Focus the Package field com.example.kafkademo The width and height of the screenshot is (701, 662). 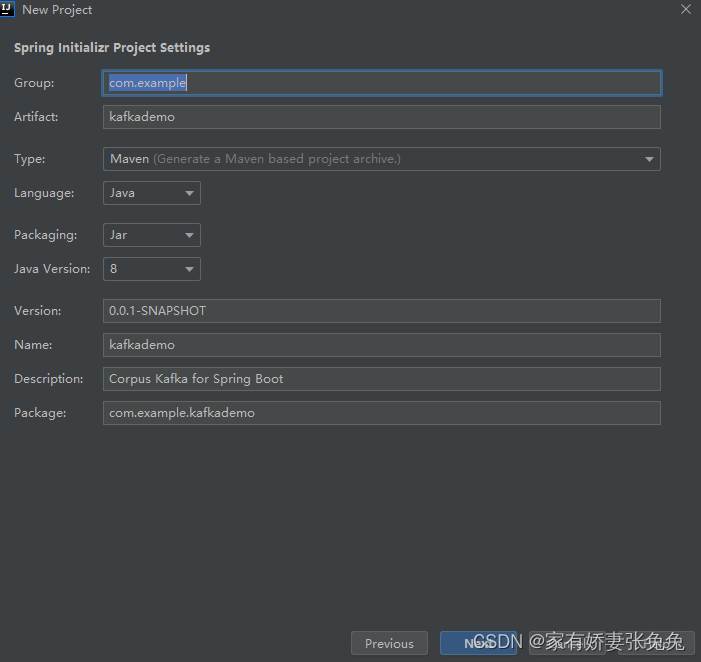coord(382,413)
